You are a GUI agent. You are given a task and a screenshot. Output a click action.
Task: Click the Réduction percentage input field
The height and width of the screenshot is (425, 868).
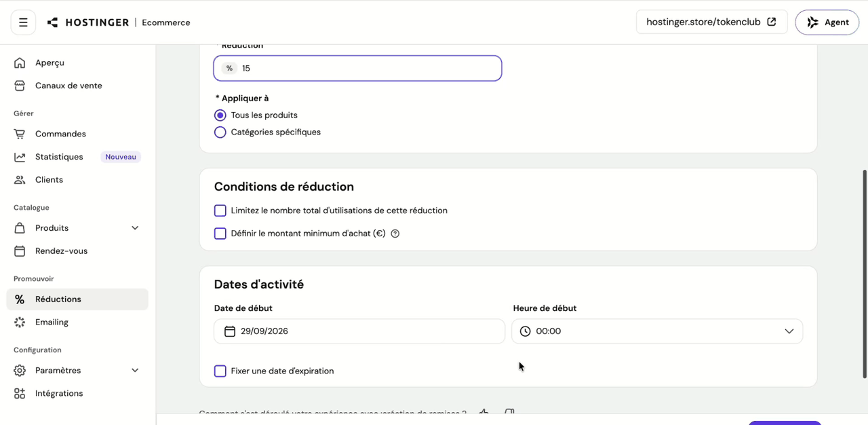point(357,69)
